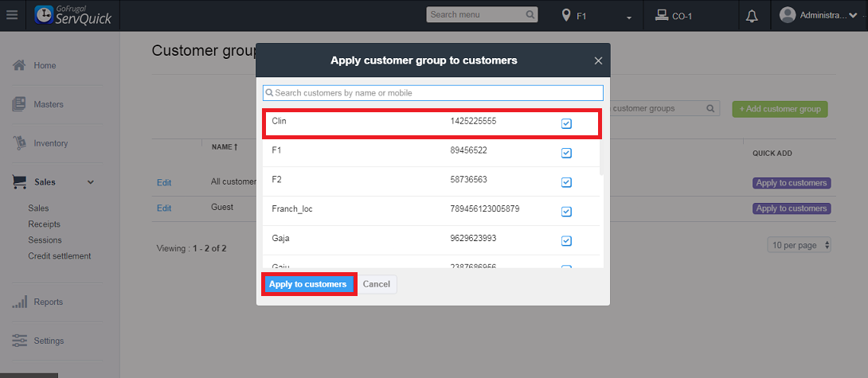The height and width of the screenshot is (378, 868).
Task: Open Receipts under Sales
Action: click(x=44, y=224)
